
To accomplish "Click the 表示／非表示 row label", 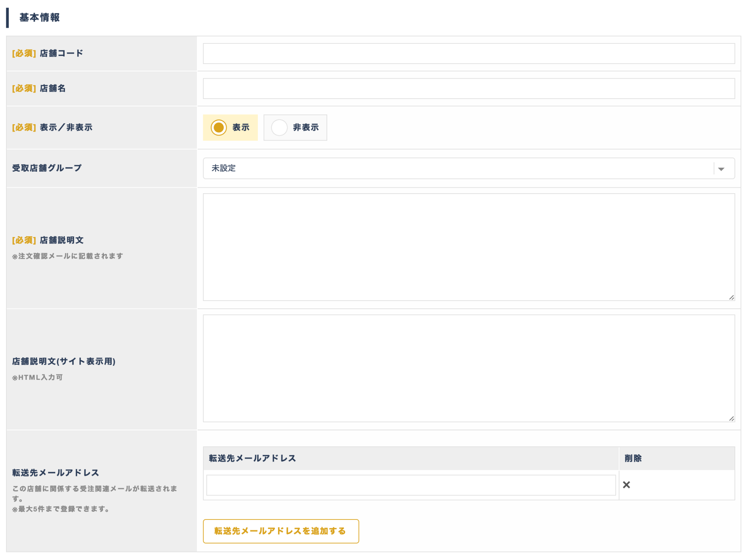I will (x=66, y=127).
